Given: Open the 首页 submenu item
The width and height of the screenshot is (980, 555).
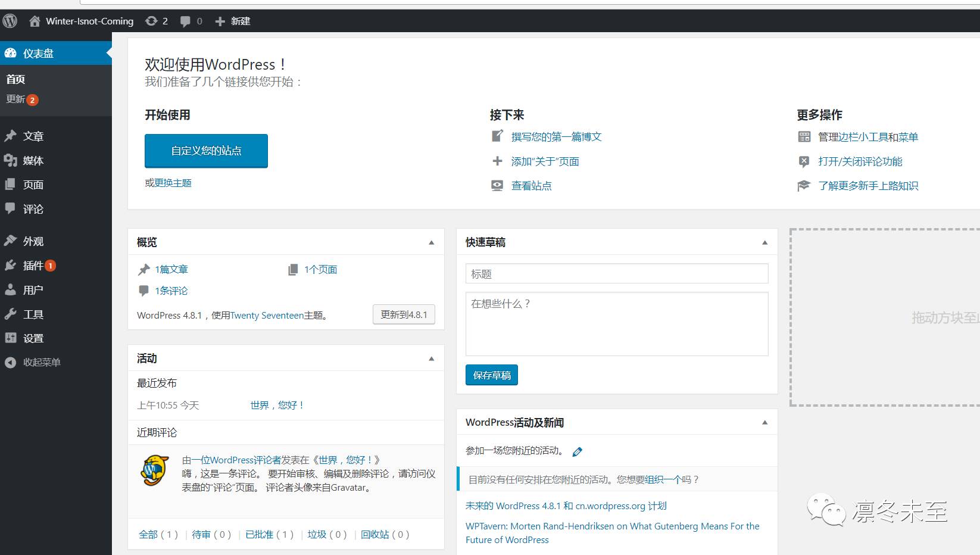Looking at the screenshot, I should pos(15,79).
